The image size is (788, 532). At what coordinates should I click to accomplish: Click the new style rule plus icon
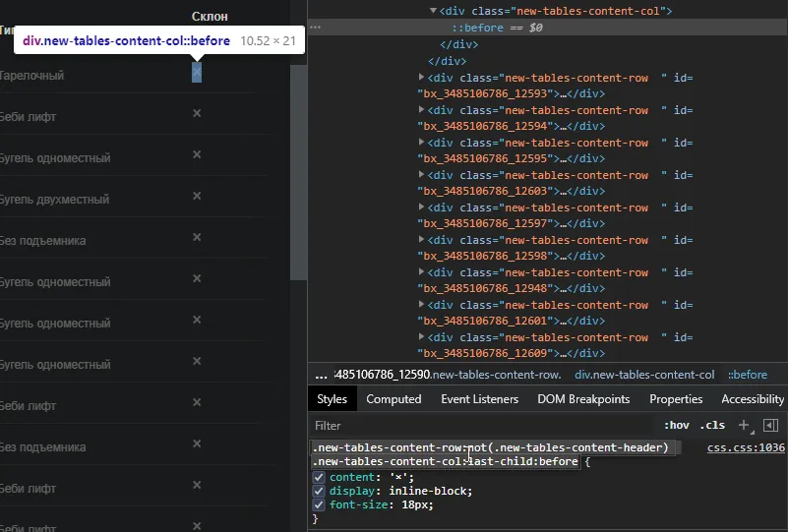pos(744,425)
